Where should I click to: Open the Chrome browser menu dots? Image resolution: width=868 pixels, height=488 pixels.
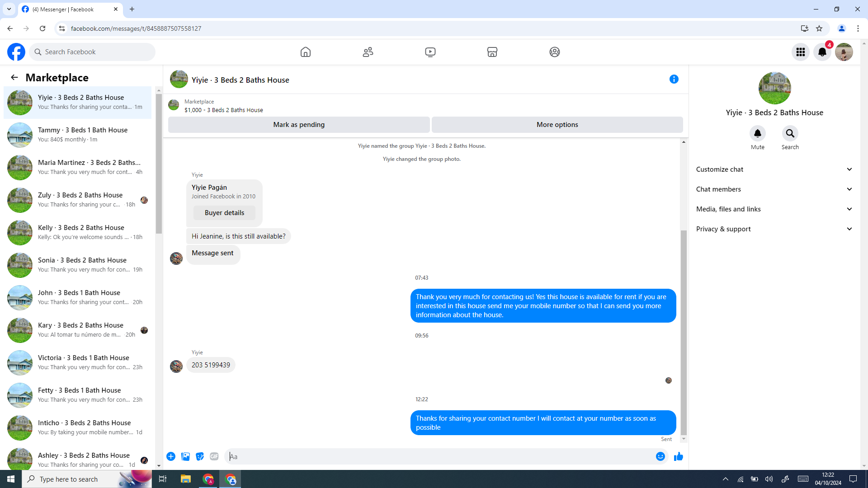click(x=858, y=28)
